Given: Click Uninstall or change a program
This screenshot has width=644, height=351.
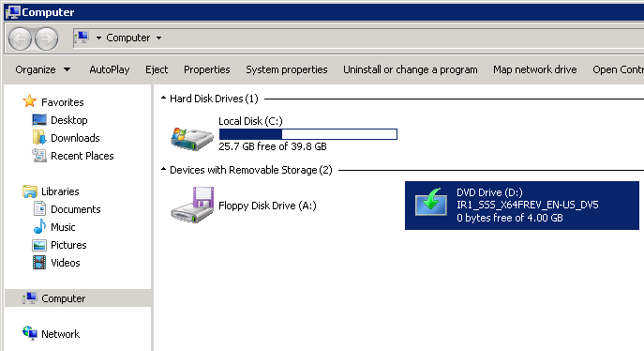Looking at the screenshot, I should point(411,69).
